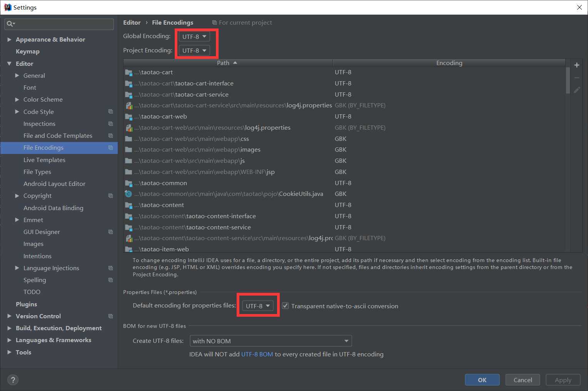Screen dimensions: 588x391
Task: Open the Project Encoding dropdown
Action: tap(194, 50)
